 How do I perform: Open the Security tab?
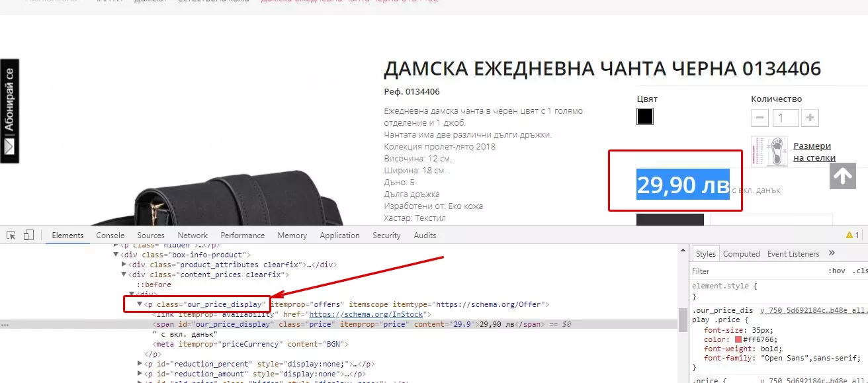pos(386,235)
